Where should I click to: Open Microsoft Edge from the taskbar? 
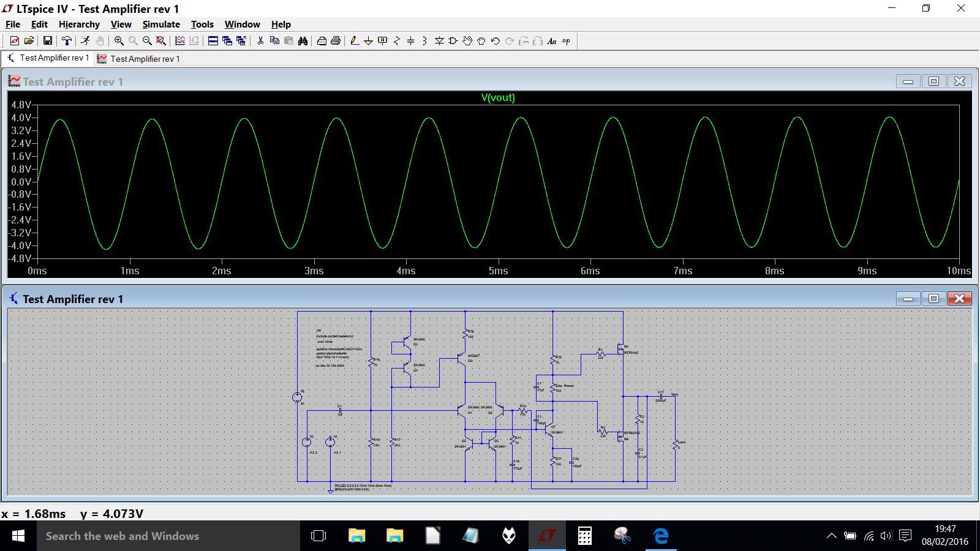tap(661, 536)
